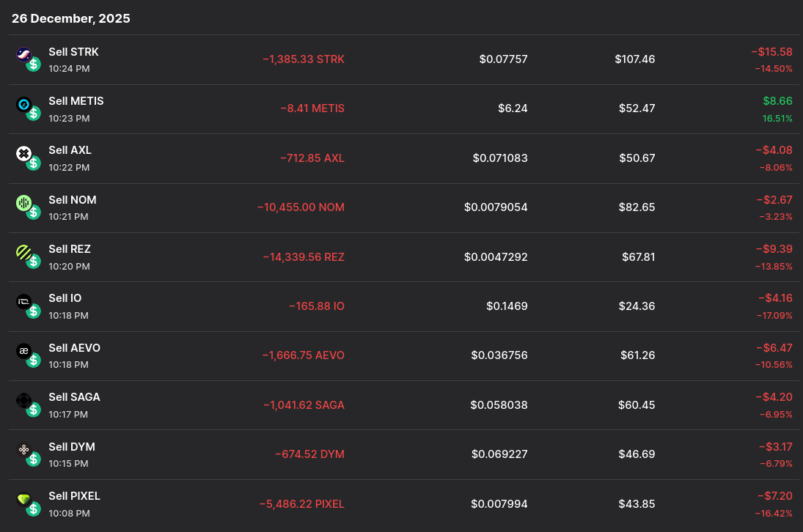The height and width of the screenshot is (532, 803).
Task: Click the −17.09% loss on IO
Action: 774,315
